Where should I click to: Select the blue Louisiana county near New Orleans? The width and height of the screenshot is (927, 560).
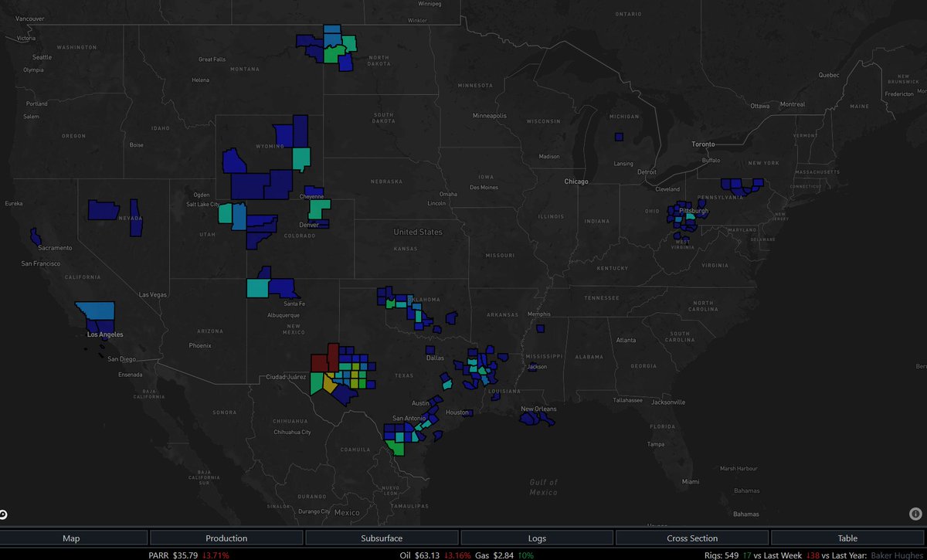point(529,418)
